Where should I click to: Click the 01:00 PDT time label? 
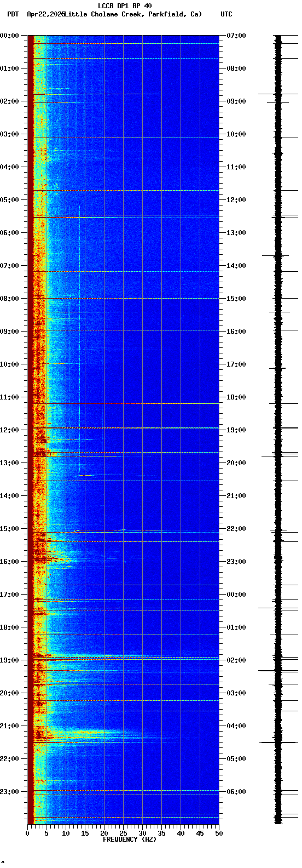[10, 68]
